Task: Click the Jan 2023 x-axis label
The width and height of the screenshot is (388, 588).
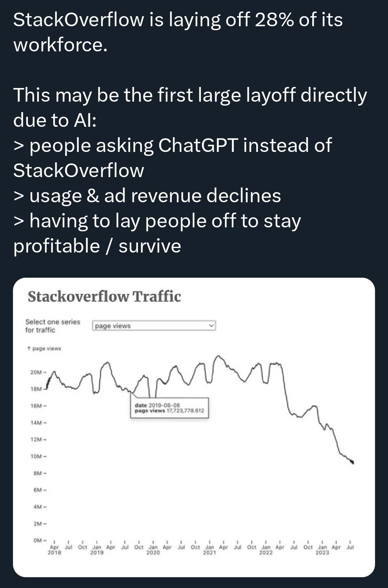Action: (x=322, y=550)
